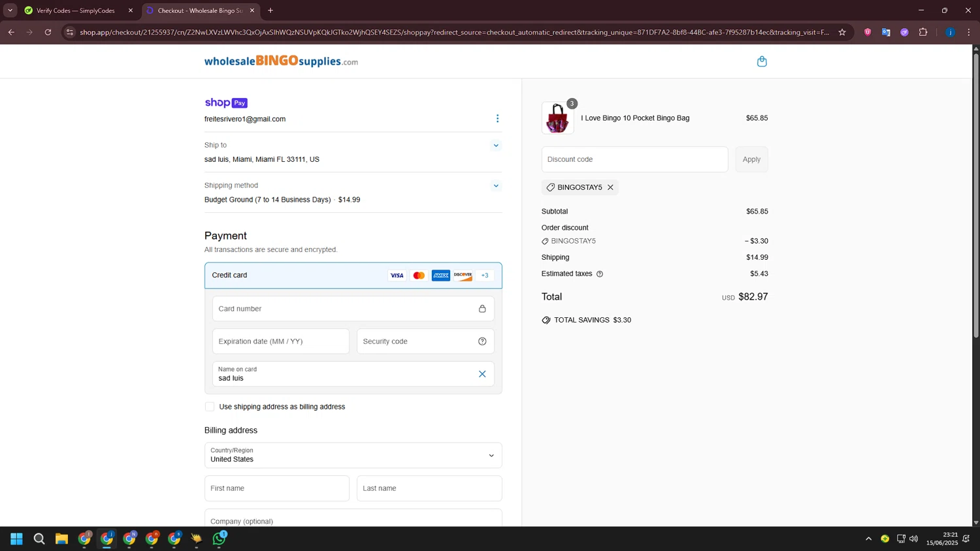Open the volume control in system tray
Screen dimensions: 980x551
[x=913, y=539]
